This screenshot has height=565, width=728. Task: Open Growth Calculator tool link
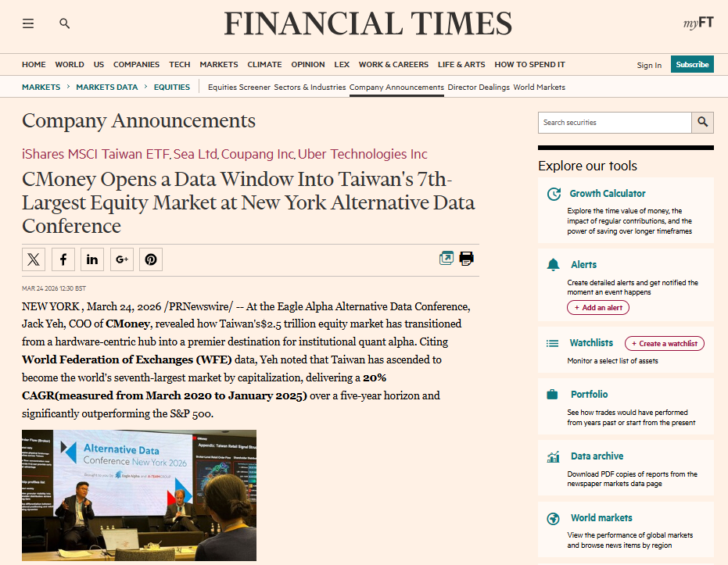pyautogui.click(x=608, y=194)
